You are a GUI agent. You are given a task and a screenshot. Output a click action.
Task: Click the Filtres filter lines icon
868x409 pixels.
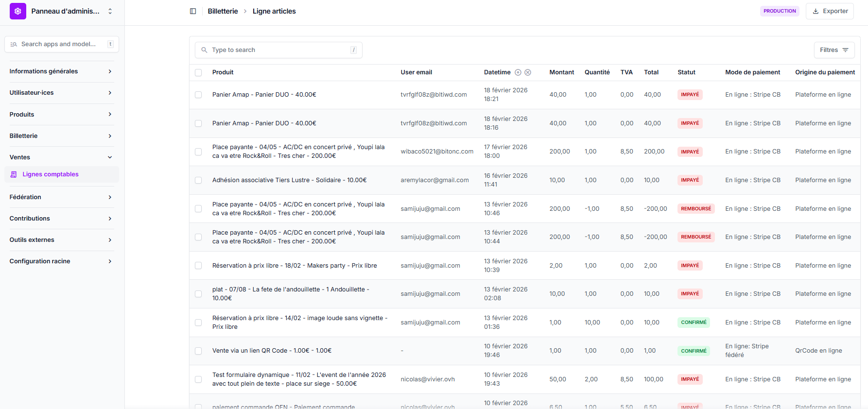tap(845, 50)
